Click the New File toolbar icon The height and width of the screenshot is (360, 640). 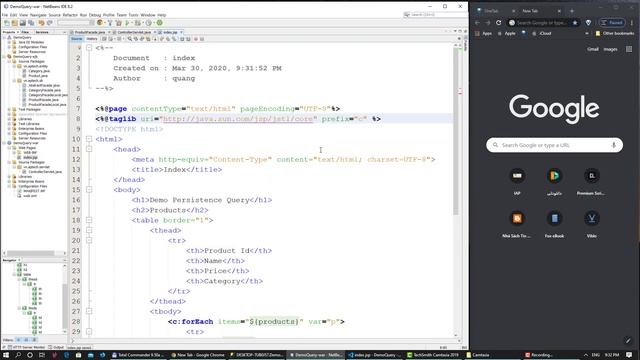tap(7, 23)
